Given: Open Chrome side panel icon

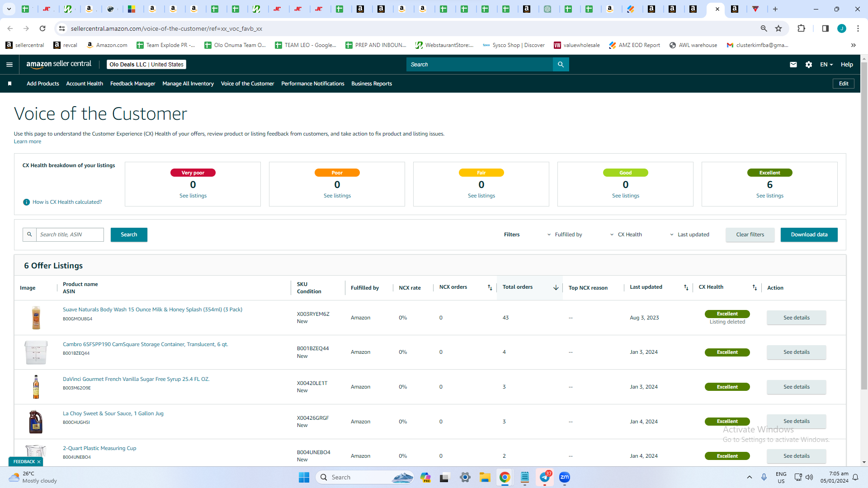Looking at the screenshot, I should [825, 28].
